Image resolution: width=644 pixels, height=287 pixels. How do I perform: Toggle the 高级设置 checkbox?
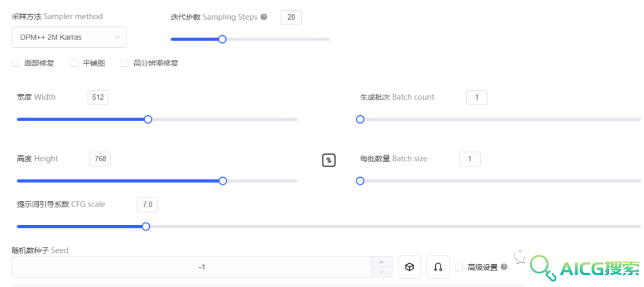tap(459, 268)
